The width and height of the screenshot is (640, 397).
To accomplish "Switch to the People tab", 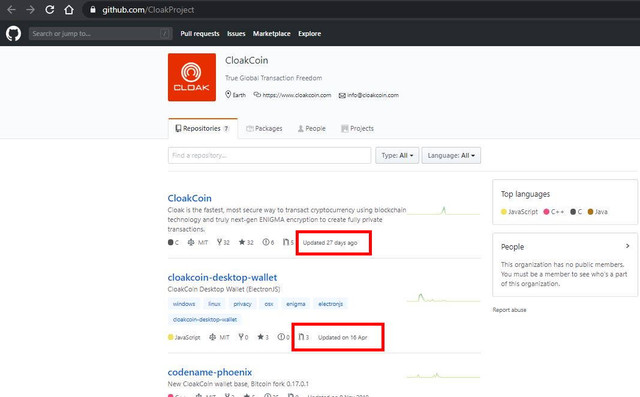I will 311,129.
